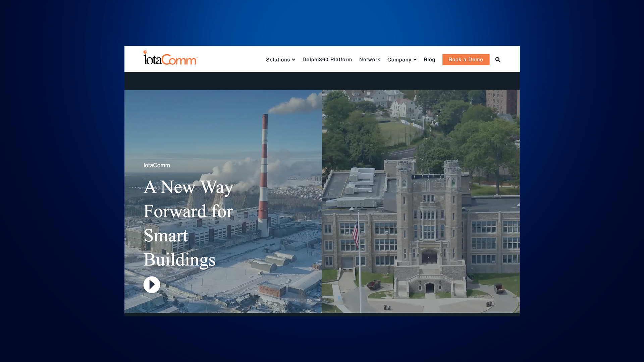Click the Book a Demo button
Image resolution: width=644 pixels, height=362 pixels.
466,60
